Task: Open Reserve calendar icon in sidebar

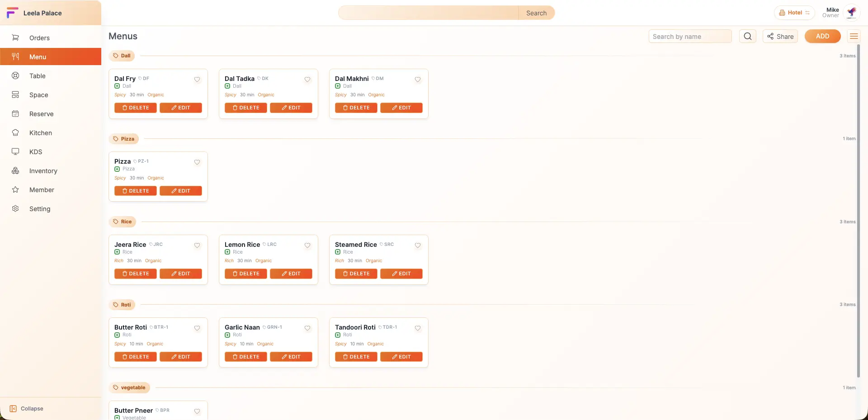Action: (x=15, y=114)
